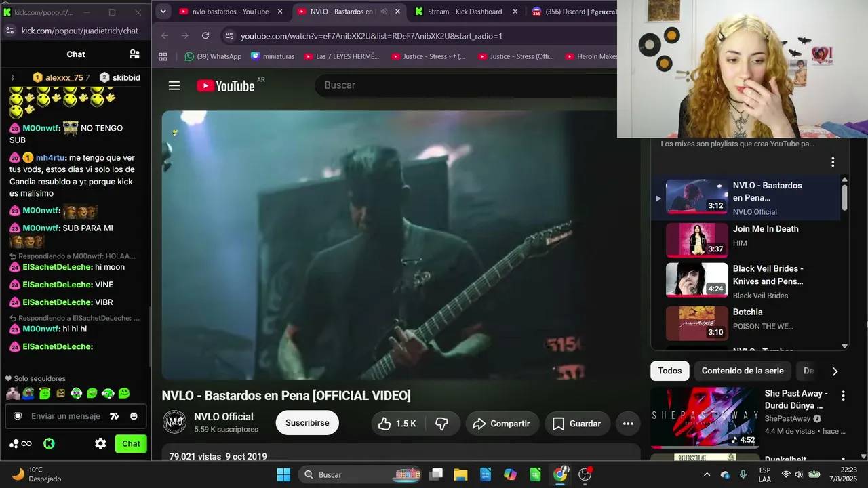Expand hidden system tray icons chevron
The width and height of the screenshot is (868, 488).
click(707, 474)
